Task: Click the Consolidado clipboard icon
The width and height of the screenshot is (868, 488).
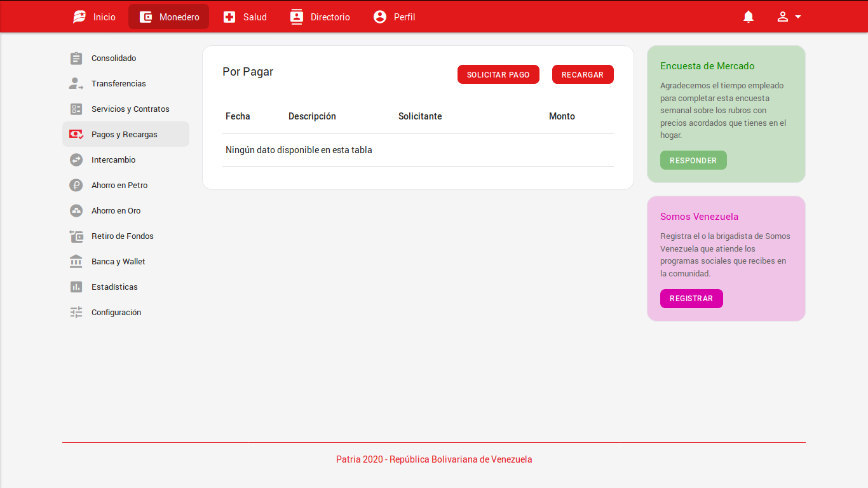Action: [76, 58]
